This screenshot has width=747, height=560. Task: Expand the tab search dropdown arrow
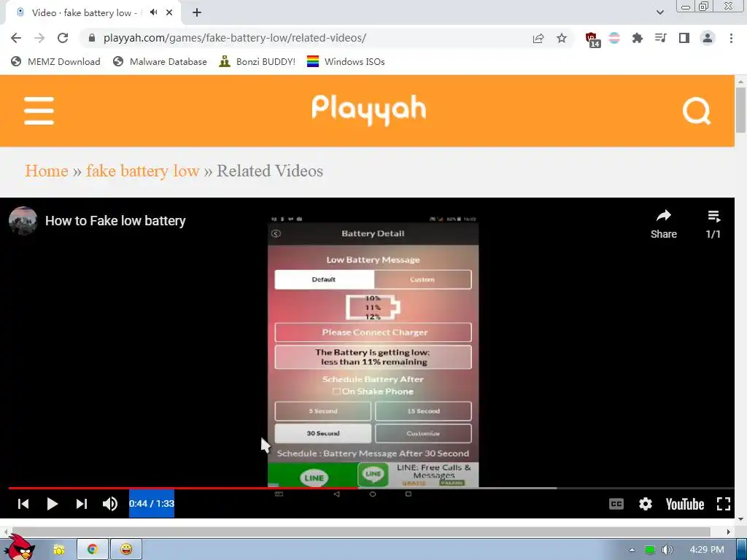(x=659, y=12)
